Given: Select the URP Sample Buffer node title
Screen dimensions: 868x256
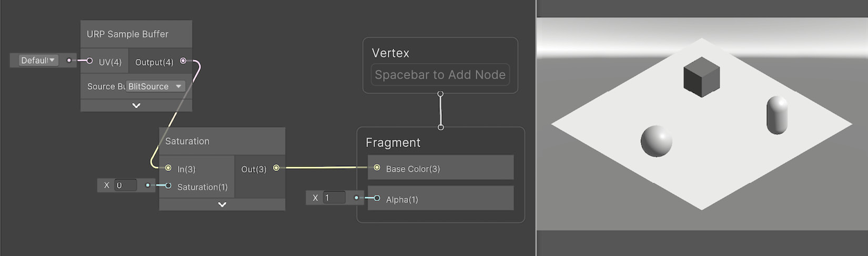Looking at the screenshot, I should (128, 34).
